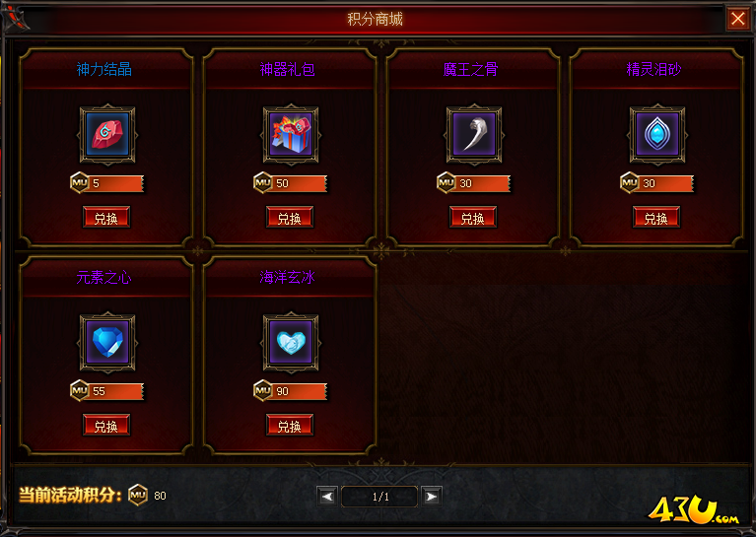Select the 元素之心 blue gem icon

(x=107, y=342)
